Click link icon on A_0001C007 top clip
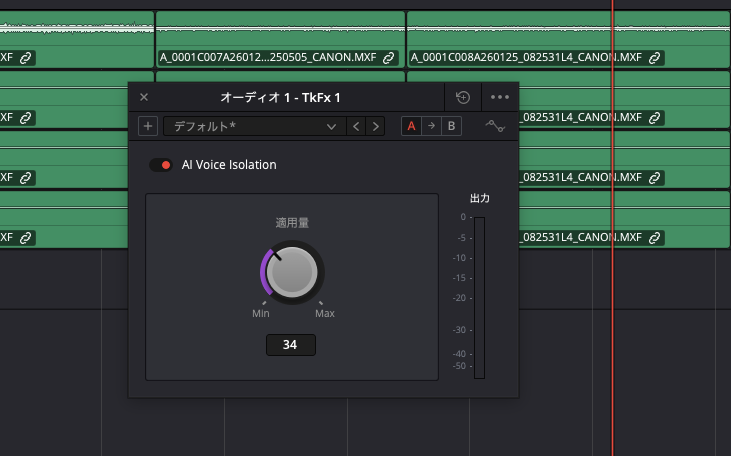The height and width of the screenshot is (456, 731). [x=389, y=58]
